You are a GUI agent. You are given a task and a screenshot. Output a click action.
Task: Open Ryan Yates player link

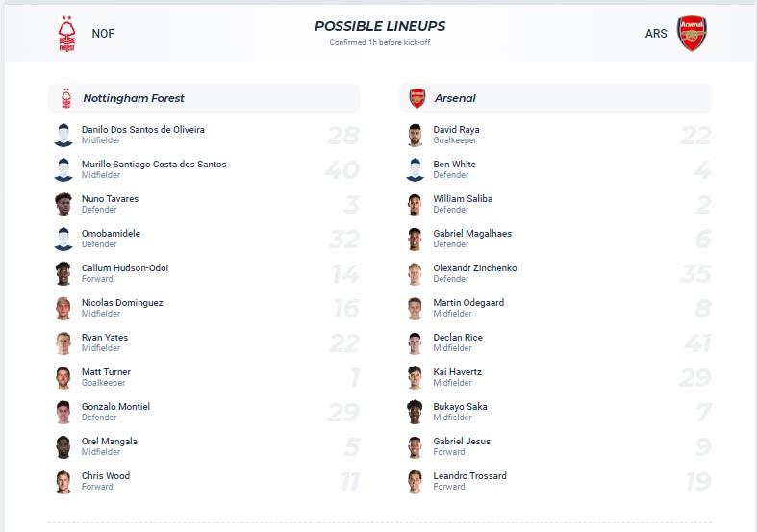tap(105, 338)
